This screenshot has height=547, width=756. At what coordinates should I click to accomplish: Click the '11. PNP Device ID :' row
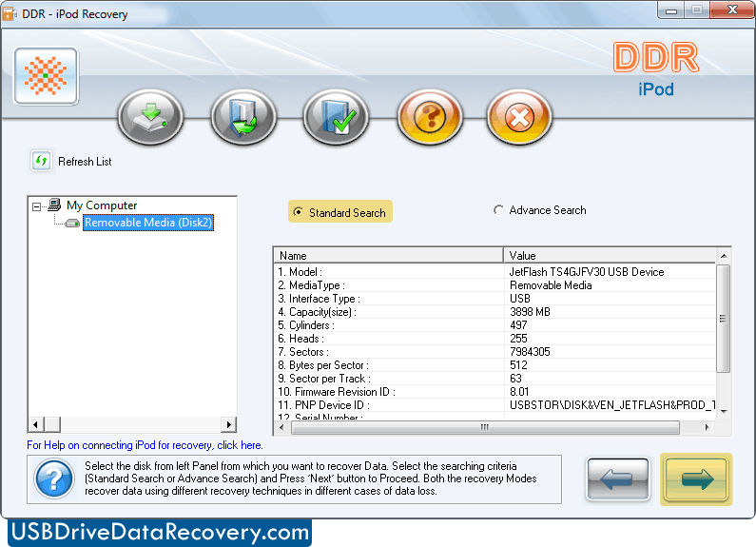tap(324, 405)
